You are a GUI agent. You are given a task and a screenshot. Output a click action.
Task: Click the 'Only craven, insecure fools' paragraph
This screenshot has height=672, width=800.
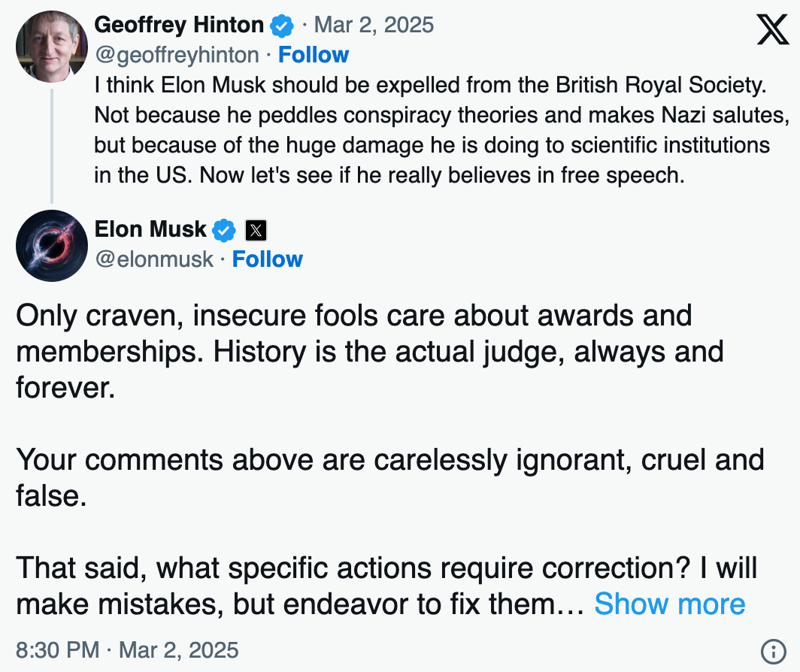pos(370,352)
